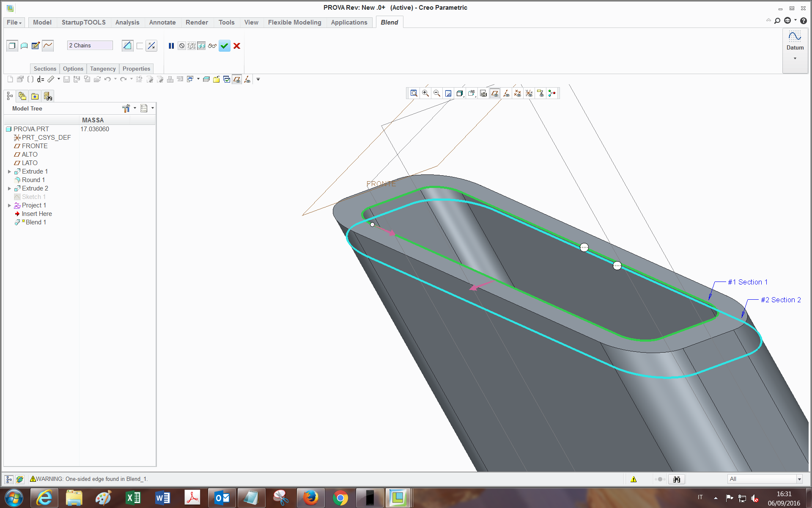Viewport: 812px width, 508px height.
Task: Click the flip direction icon in dashboard
Action: point(151,46)
